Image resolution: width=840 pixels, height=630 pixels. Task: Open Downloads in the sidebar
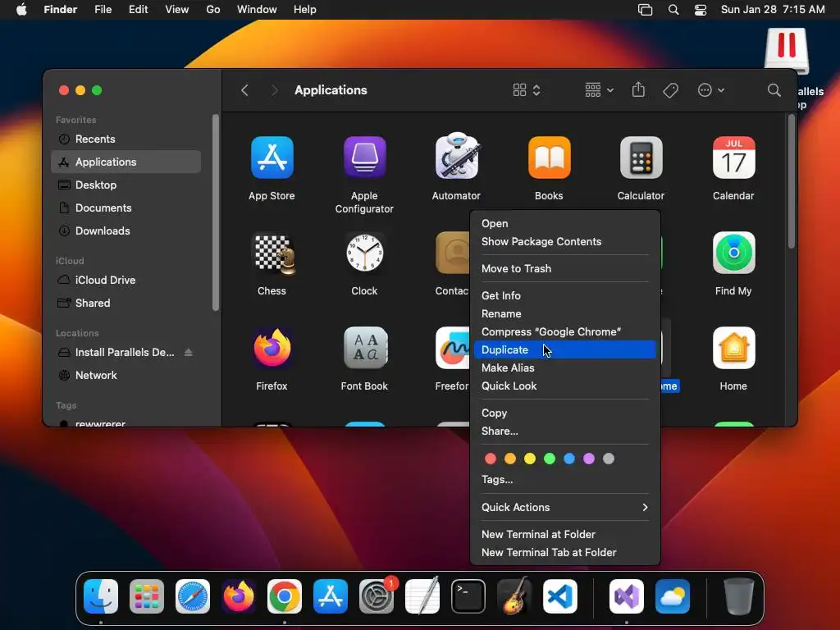click(126, 231)
